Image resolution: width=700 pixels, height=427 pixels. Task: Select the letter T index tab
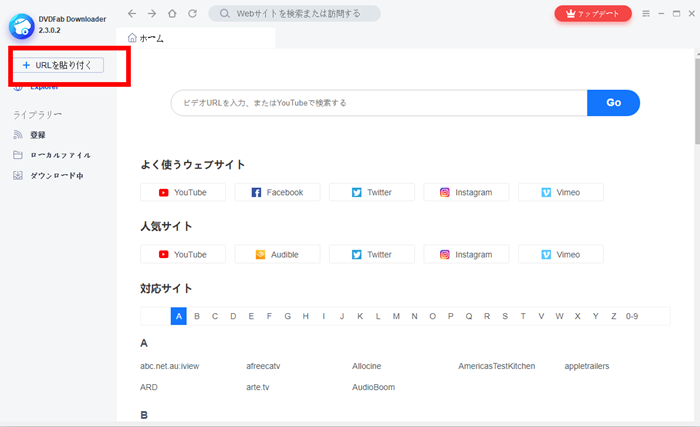[523, 316]
